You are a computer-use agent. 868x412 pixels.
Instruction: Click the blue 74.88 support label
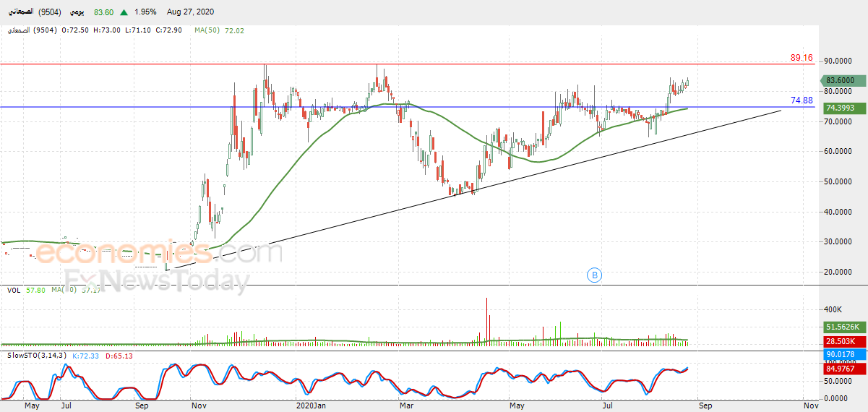tap(802, 100)
